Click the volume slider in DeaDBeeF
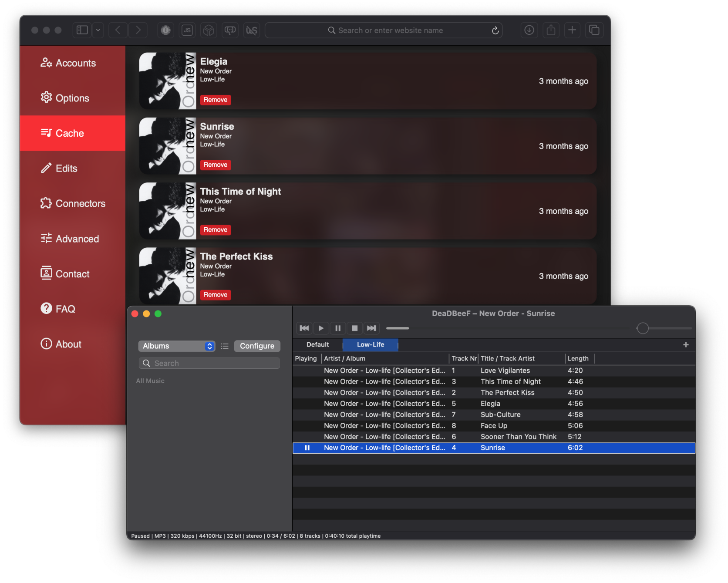This screenshot has height=583, width=728. (x=642, y=328)
